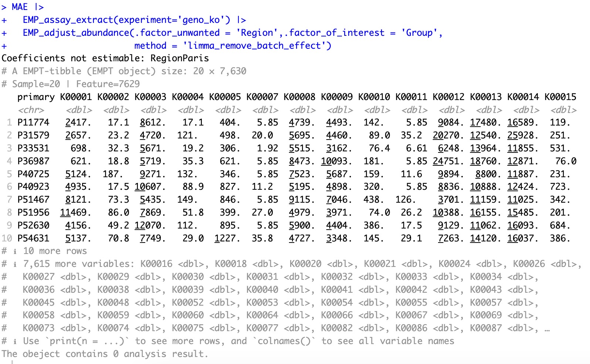
Task: Click sample ID P11774 in row 1
Action: 33,123
